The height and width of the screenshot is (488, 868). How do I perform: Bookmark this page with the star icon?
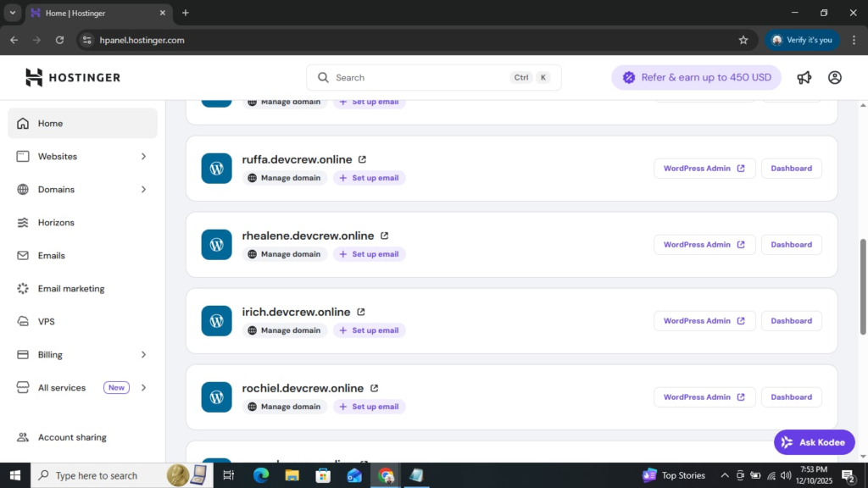point(743,40)
